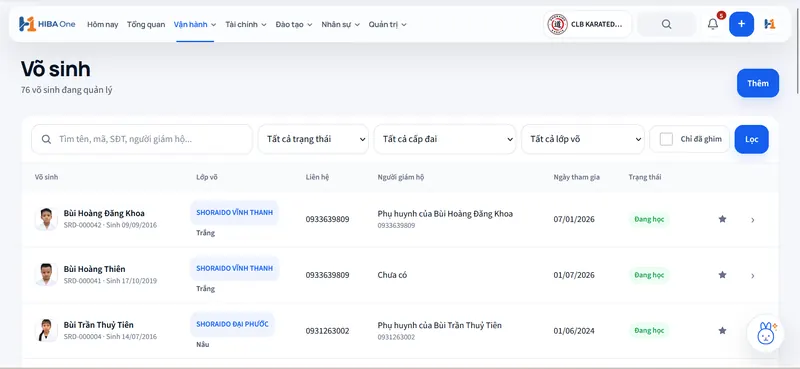Click magnifier icon inside student search field
The height and width of the screenshot is (369, 800).
coord(46,139)
